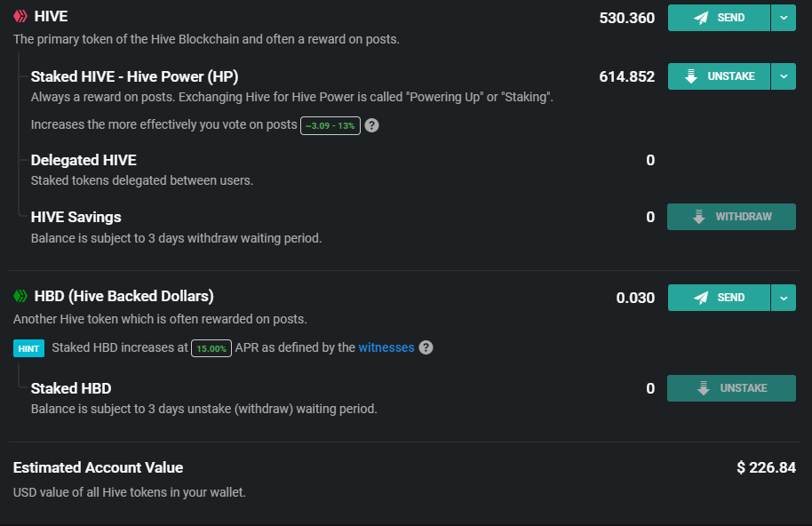Click the down-arrow icon on the Withdraw button

(698, 217)
